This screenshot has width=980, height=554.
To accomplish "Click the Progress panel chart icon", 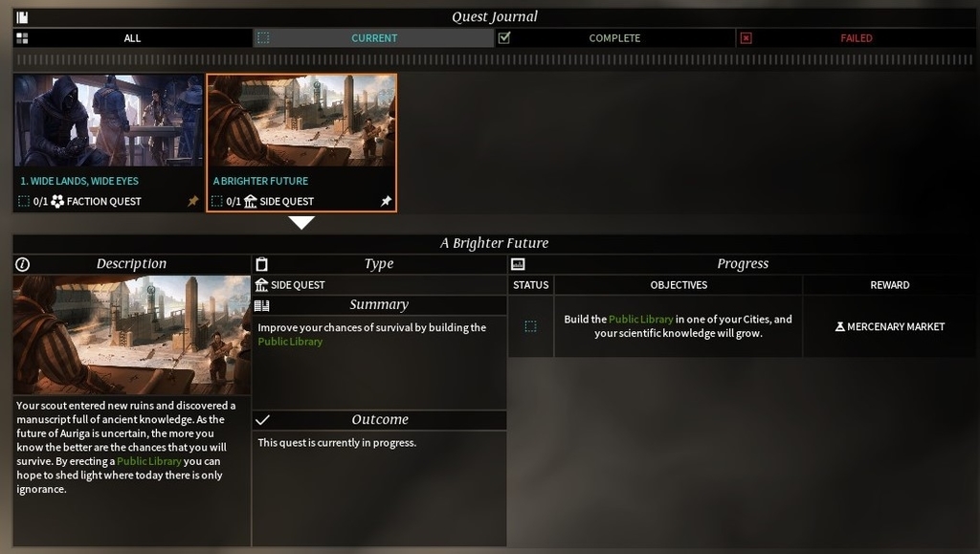I will point(518,264).
